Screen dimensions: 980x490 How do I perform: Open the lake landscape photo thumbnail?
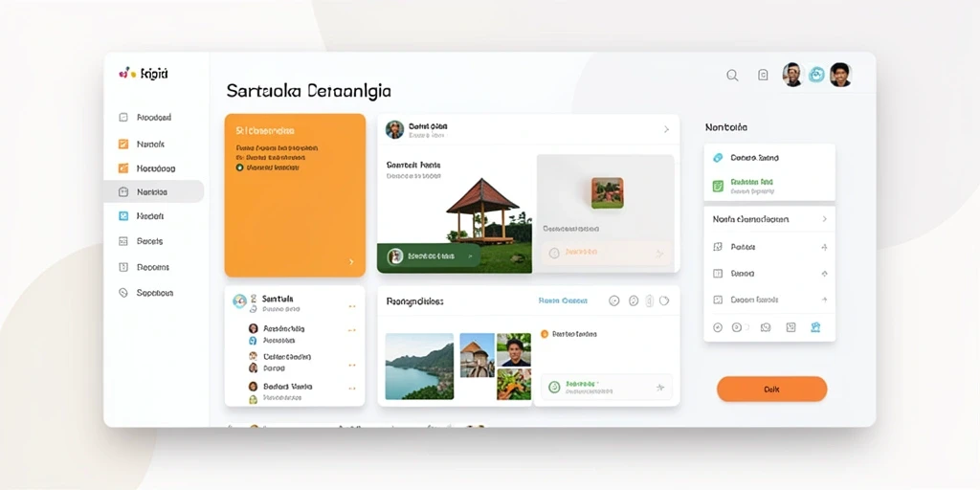419,367
